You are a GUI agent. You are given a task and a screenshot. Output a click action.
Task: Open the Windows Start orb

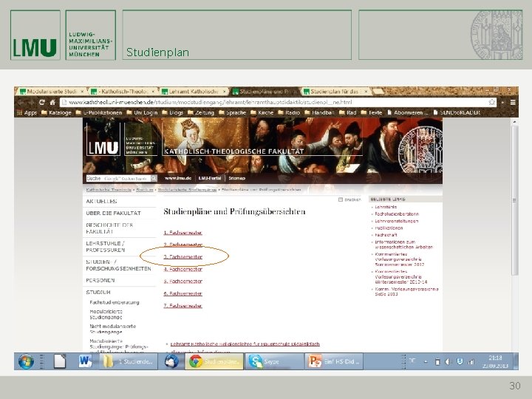[x=26, y=361]
